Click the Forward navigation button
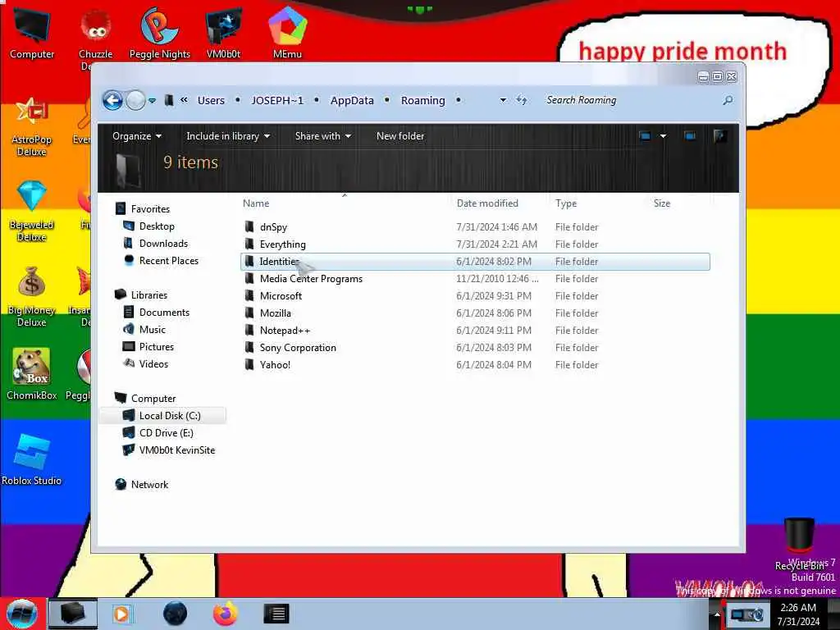This screenshot has width=840, height=630. point(135,100)
